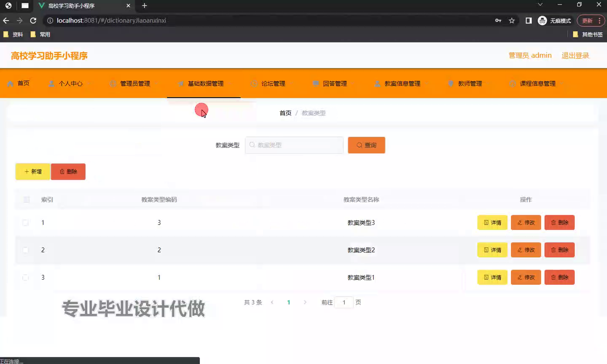The image size is (607, 364).
Task: View 详情 for 教案类型1
Action: click(492, 277)
